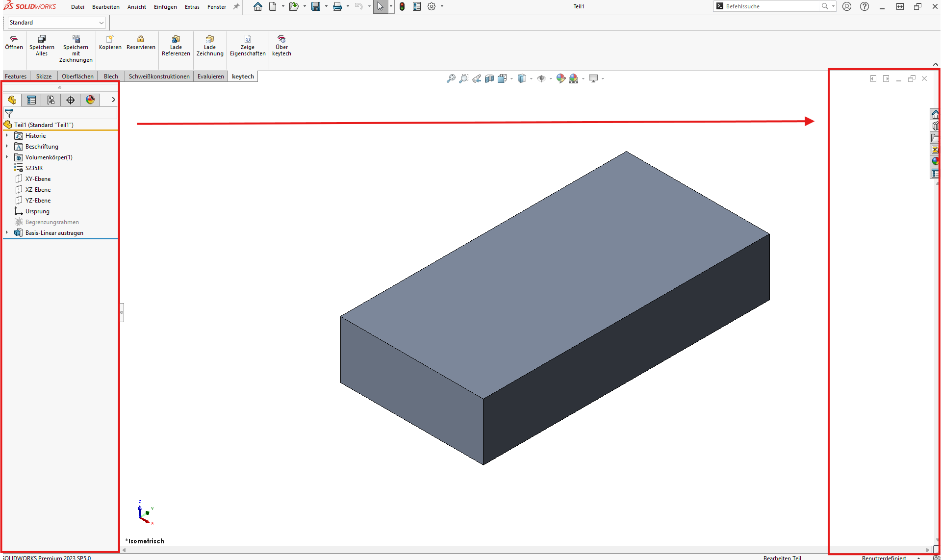This screenshot has width=941, height=560.
Task: Select XZ-Ebene in the feature tree
Action: coord(38,190)
